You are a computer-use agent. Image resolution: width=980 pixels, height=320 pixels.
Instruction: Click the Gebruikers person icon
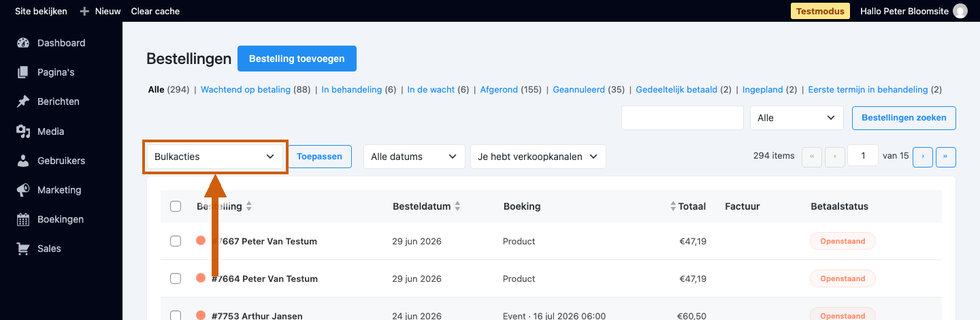(23, 161)
